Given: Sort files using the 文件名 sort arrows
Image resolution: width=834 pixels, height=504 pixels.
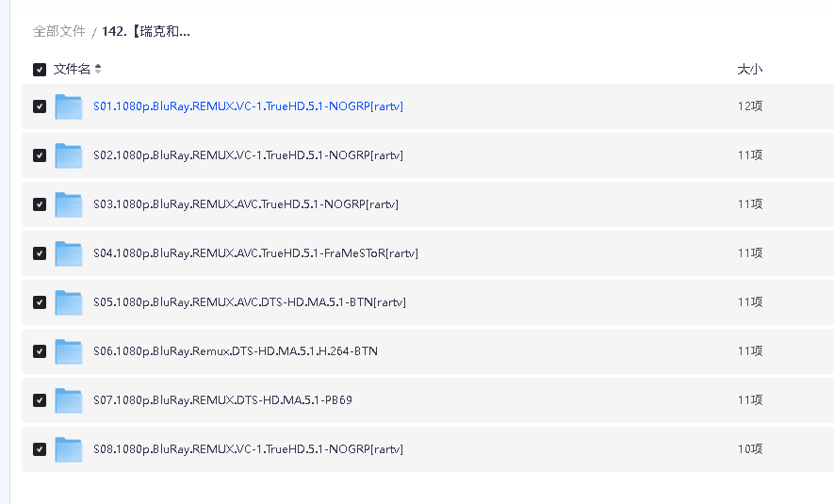Looking at the screenshot, I should [x=98, y=70].
